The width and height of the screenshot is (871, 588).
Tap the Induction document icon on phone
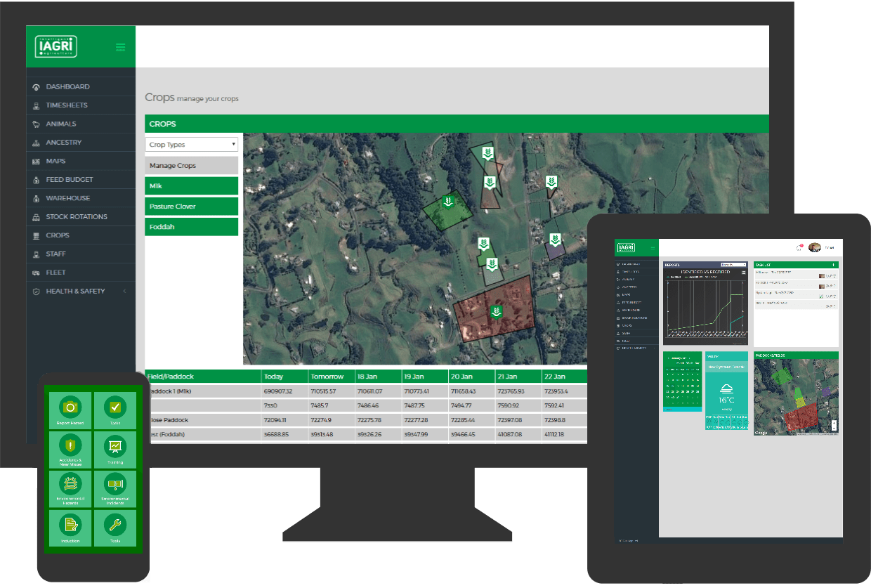pyautogui.click(x=70, y=523)
